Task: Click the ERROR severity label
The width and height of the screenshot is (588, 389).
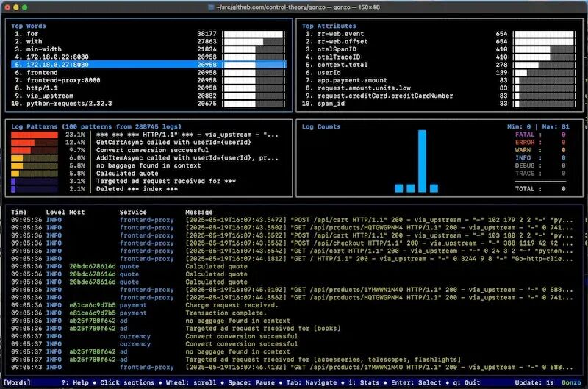Action: pyautogui.click(x=525, y=143)
